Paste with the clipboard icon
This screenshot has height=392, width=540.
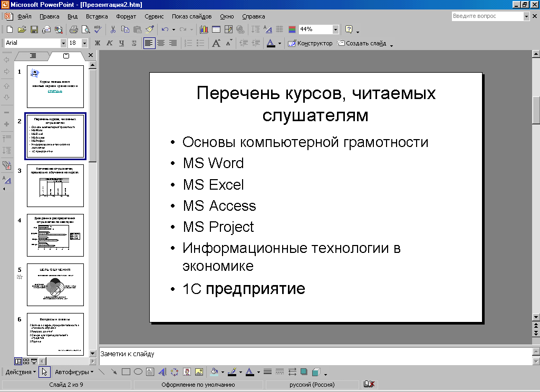[x=138, y=30]
